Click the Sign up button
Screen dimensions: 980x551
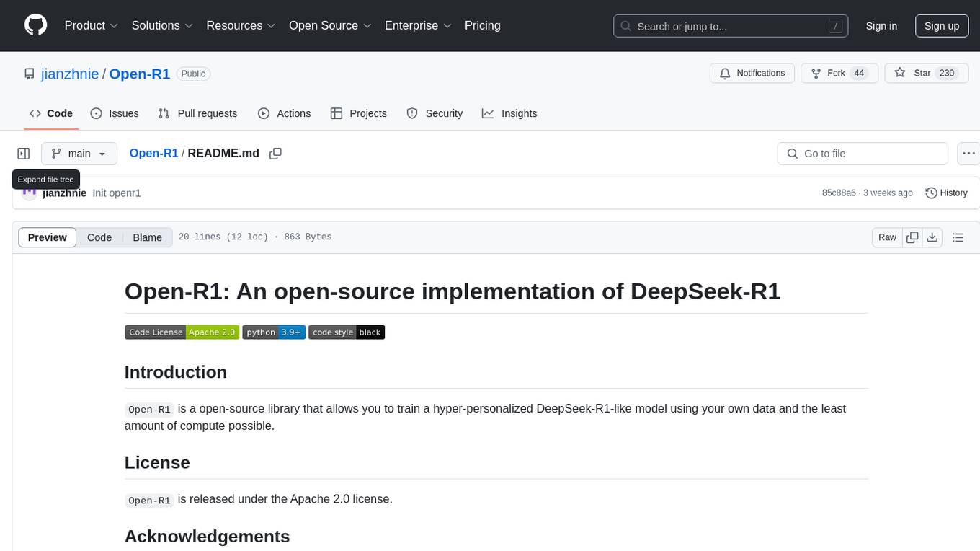[x=942, y=26]
